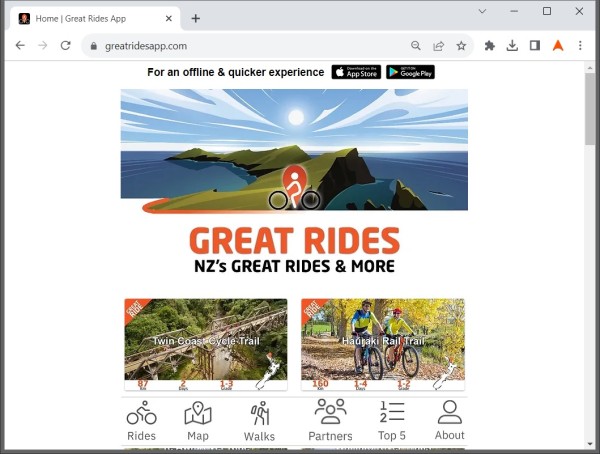The width and height of the screenshot is (600, 454).
Task: Go back to the previous page
Action: [20, 46]
